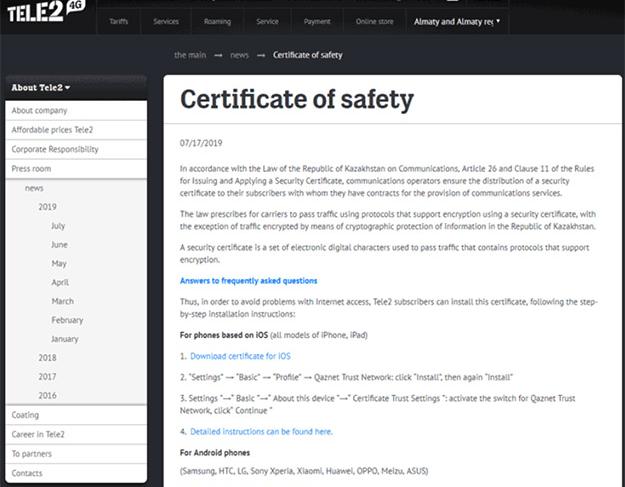This screenshot has height=487, width=625.
Task: Open Contacts sidebar item
Action: (76, 473)
